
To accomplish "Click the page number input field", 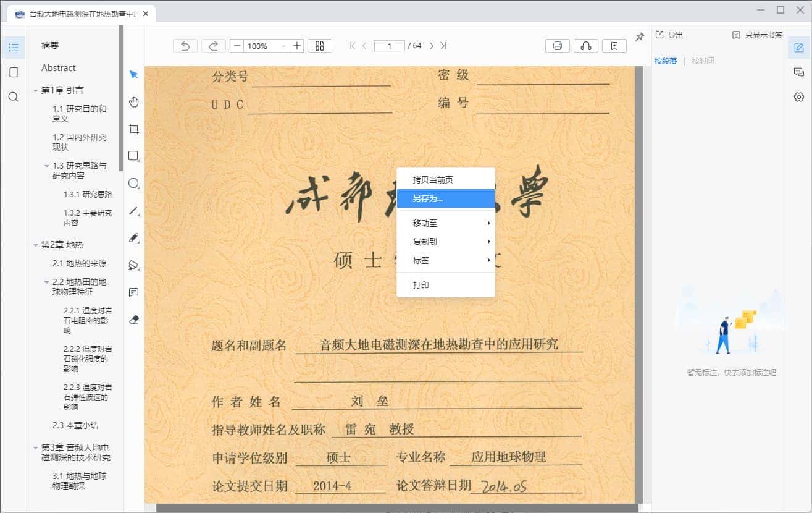I will 390,45.
